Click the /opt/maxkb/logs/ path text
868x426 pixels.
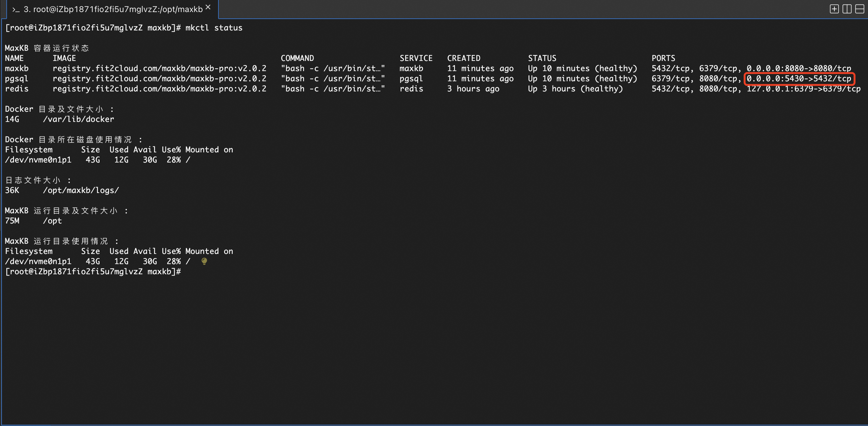[81, 190]
